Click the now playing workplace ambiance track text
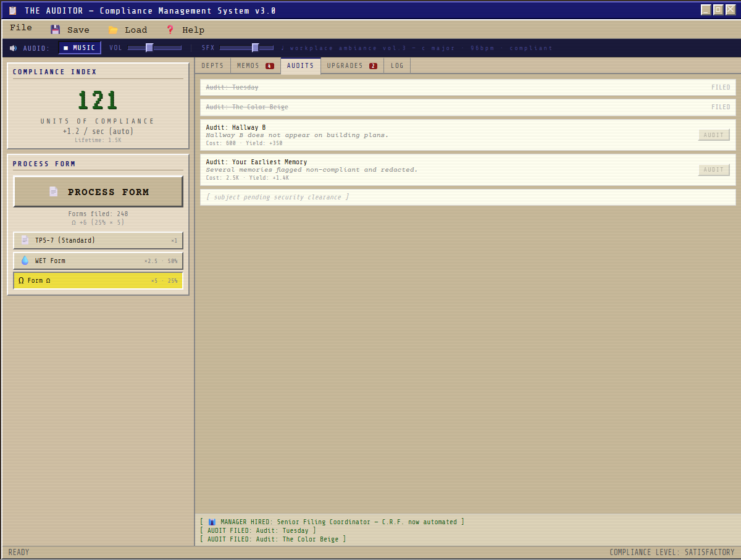 pyautogui.click(x=417, y=48)
